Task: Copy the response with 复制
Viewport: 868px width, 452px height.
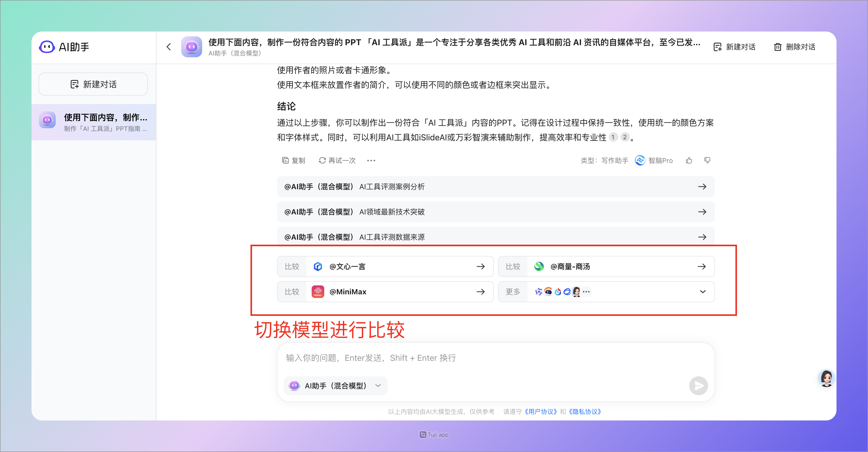Action: [x=294, y=161]
